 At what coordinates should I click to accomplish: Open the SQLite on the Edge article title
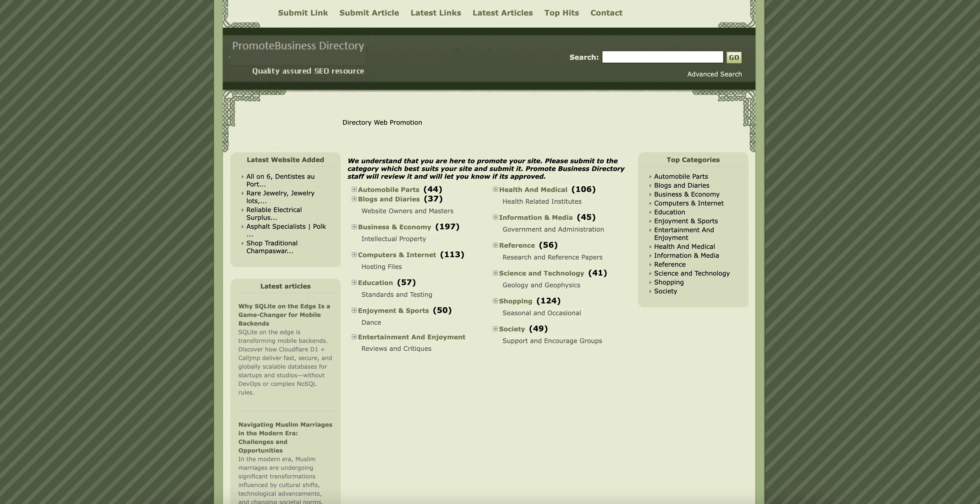(x=284, y=315)
